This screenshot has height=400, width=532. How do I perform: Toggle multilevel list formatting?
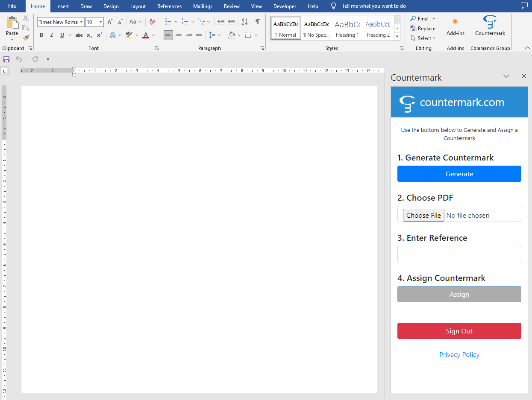click(x=202, y=22)
